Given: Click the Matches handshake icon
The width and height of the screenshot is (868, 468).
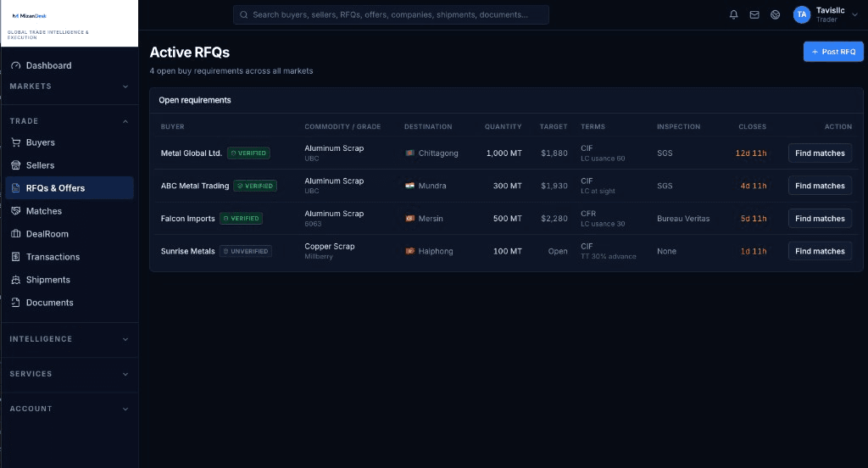Looking at the screenshot, I should [15, 211].
